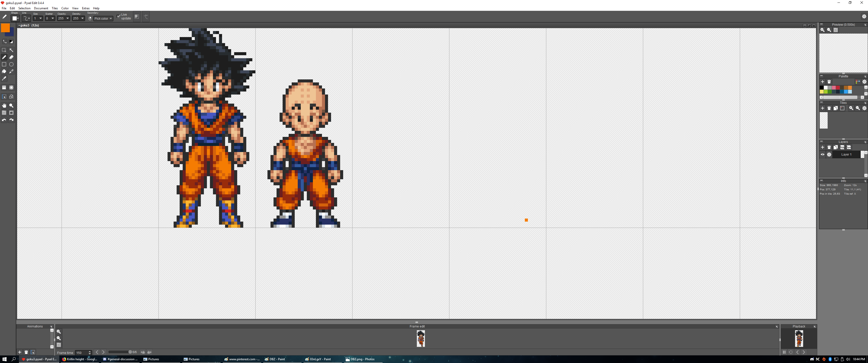Add a new color to Palette

[x=823, y=82]
